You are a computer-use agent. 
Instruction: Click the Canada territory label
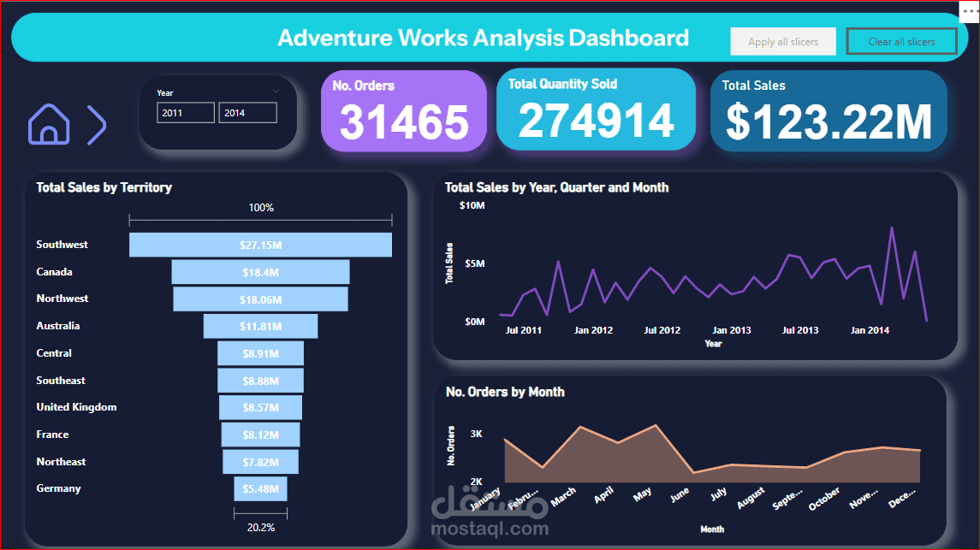tap(55, 271)
